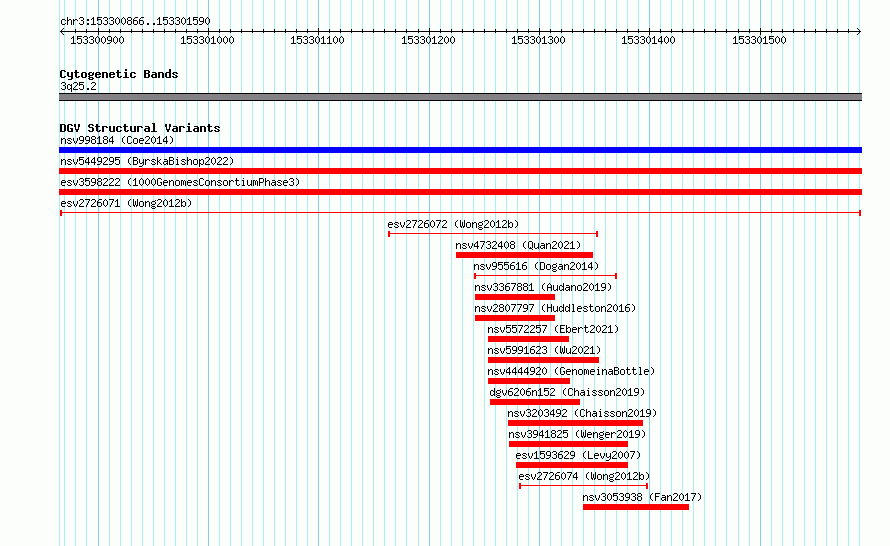Click the nsv5572257 red variant bar
The image size is (890, 546).
(528, 339)
